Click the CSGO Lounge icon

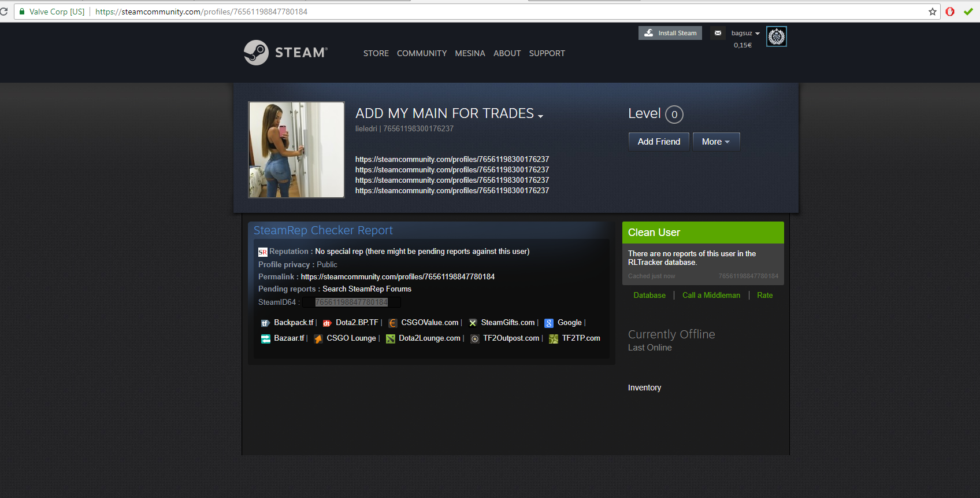coord(318,339)
